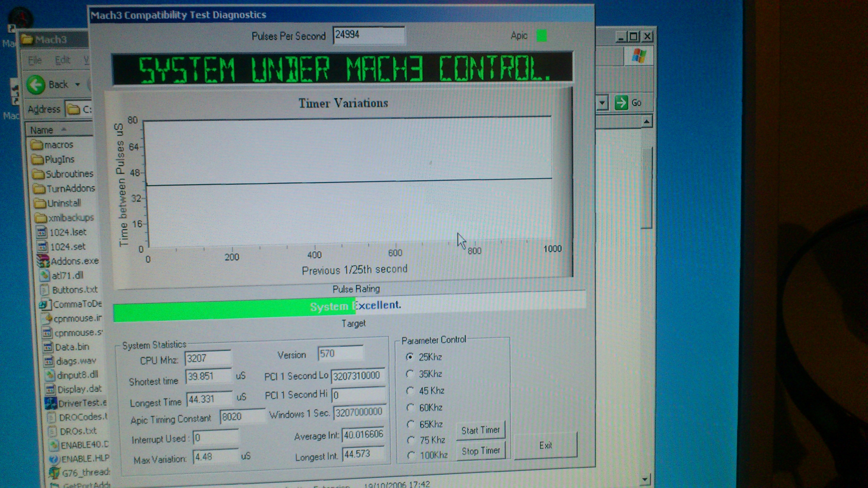The image size is (868, 488).
Task: Select the 45 Khz radio button
Action: (x=410, y=391)
